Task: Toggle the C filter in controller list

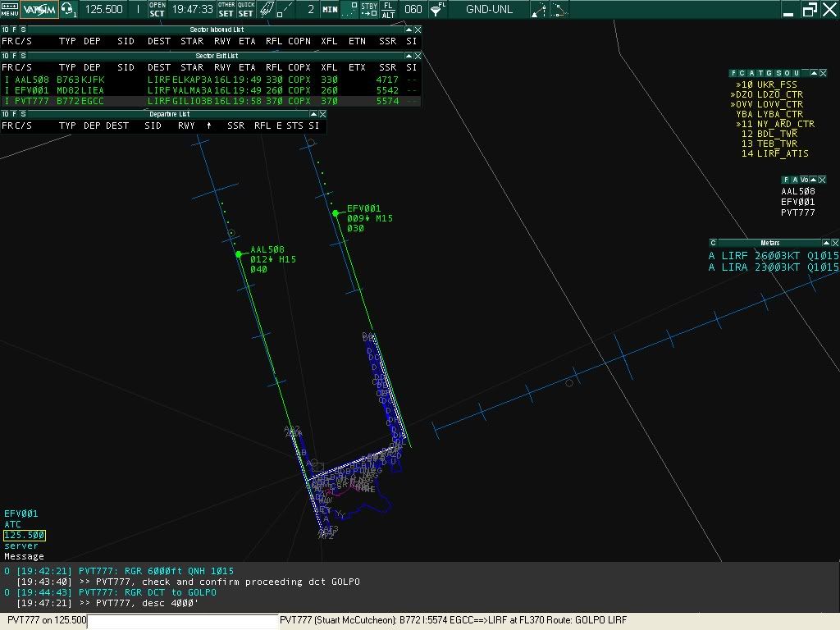Action: 742,73
